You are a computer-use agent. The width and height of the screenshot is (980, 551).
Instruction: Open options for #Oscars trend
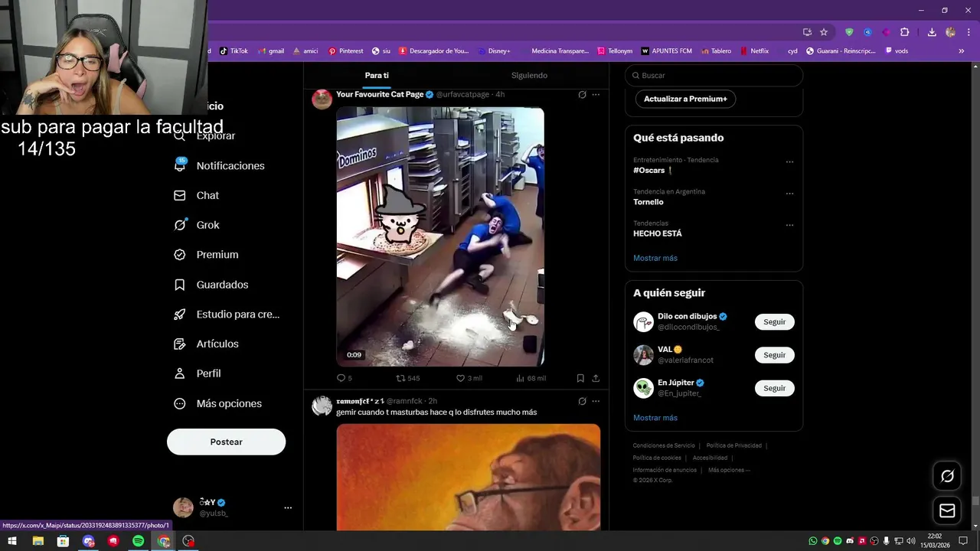[x=789, y=161]
